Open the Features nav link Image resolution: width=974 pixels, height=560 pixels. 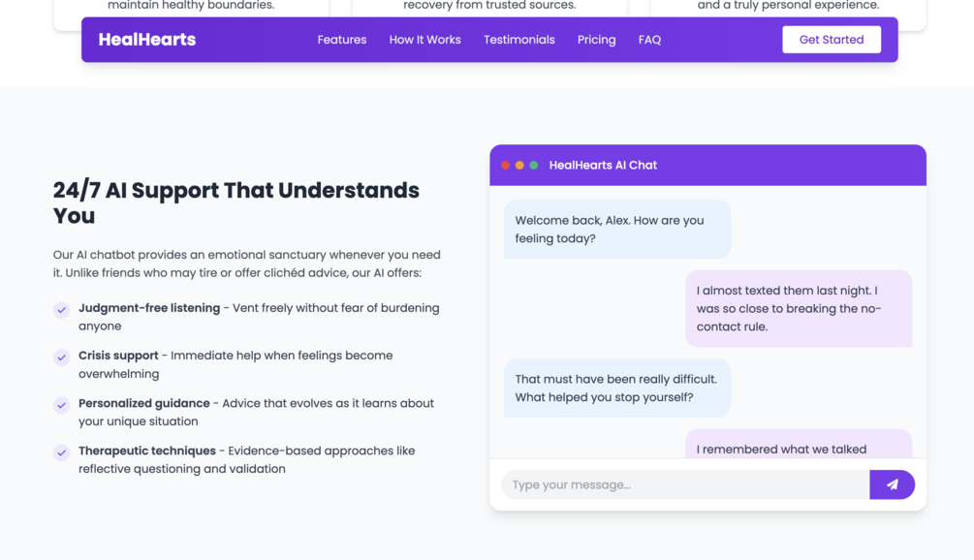[342, 40]
